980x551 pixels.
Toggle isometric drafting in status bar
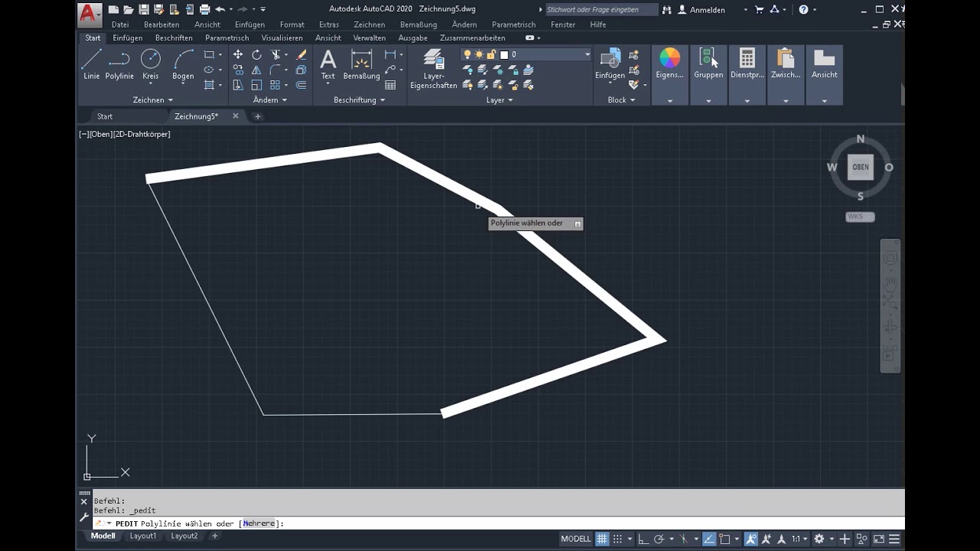click(x=685, y=539)
